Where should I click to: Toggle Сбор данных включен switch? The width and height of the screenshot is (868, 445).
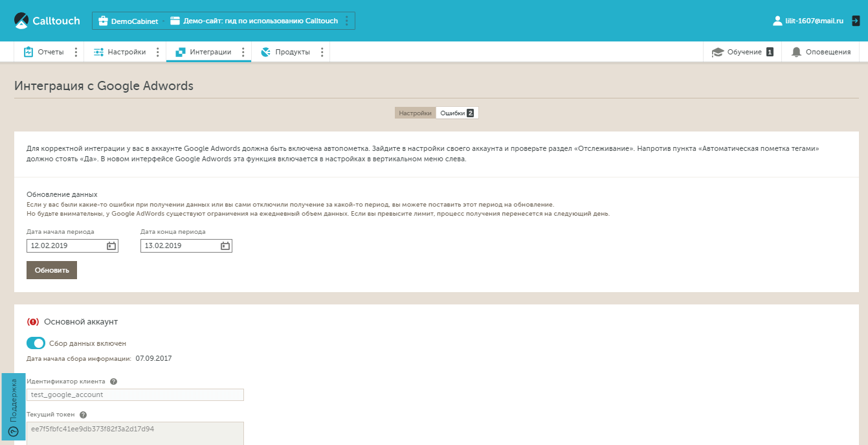coord(36,343)
